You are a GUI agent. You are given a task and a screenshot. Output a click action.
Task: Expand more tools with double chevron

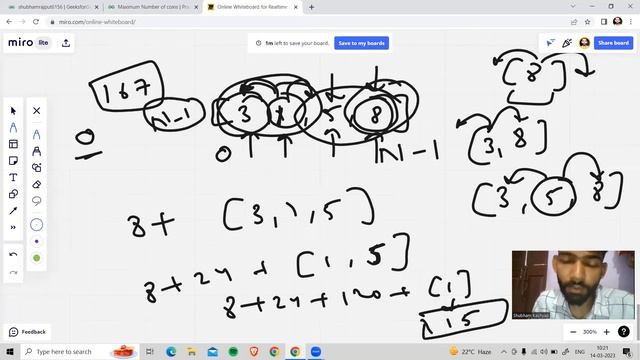click(13, 227)
